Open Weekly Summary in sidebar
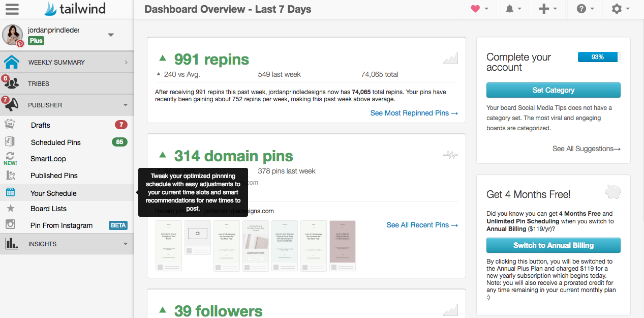The height and width of the screenshot is (318, 644). coord(67,62)
